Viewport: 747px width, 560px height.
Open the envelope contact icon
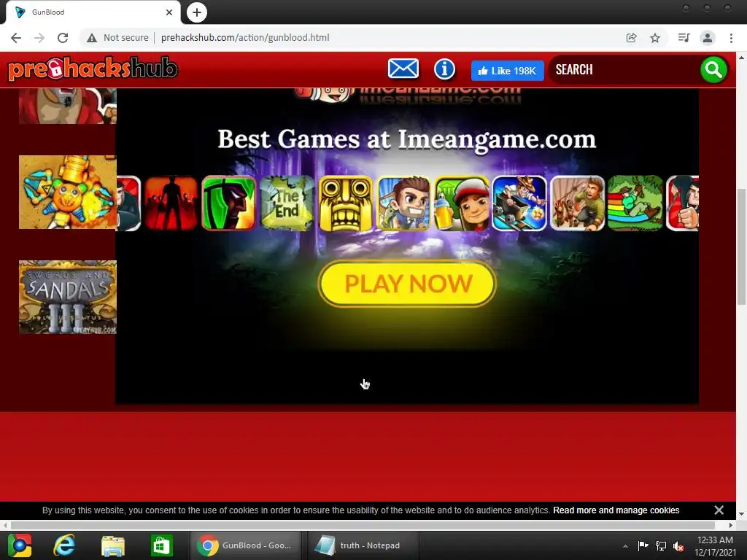click(x=403, y=69)
